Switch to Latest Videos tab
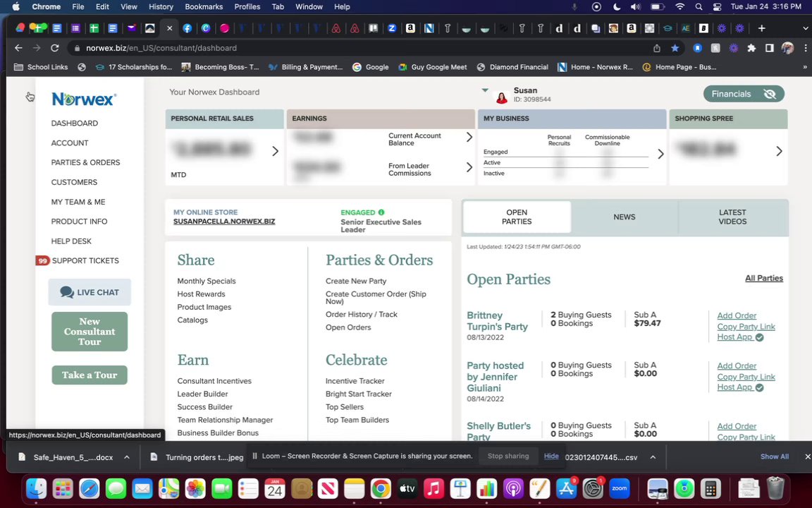The height and width of the screenshot is (508, 812). (732, 217)
